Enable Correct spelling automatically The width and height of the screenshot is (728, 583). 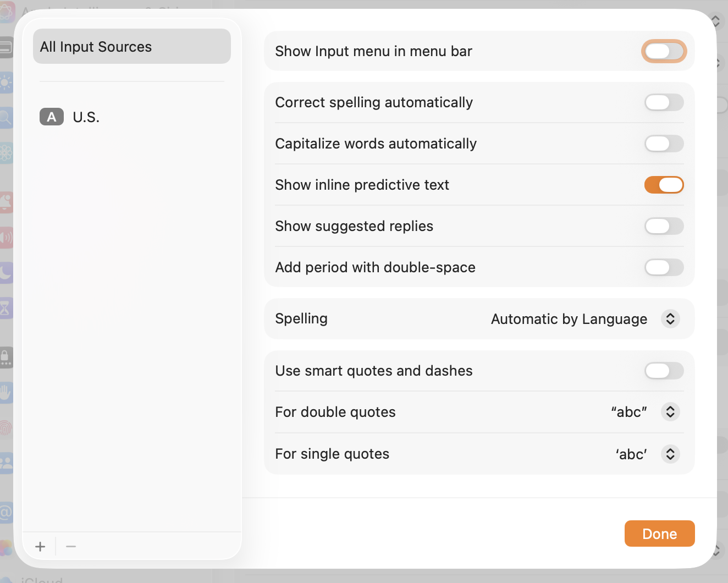pyautogui.click(x=664, y=102)
